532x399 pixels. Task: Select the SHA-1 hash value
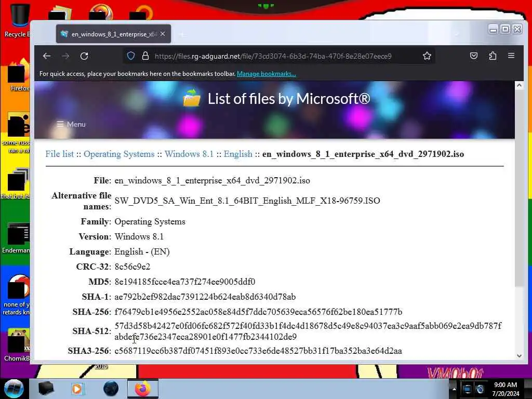[x=205, y=297]
